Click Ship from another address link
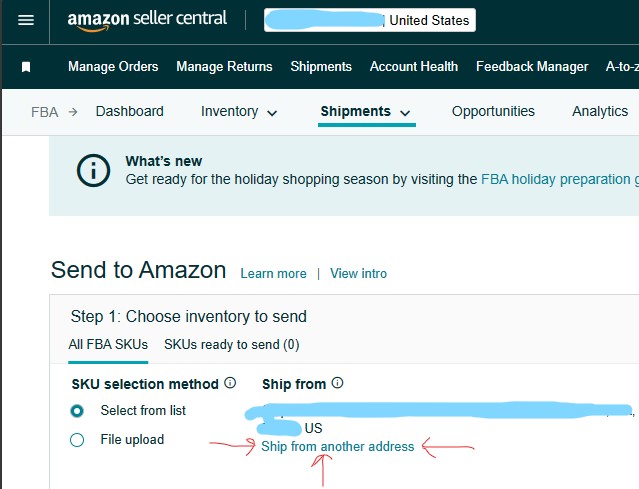Viewport: 639px width, 489px height. tap(337, 447)
